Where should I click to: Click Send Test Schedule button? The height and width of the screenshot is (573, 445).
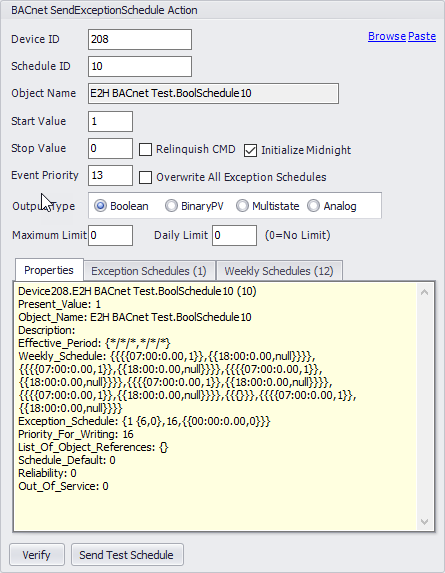[127, 555]
